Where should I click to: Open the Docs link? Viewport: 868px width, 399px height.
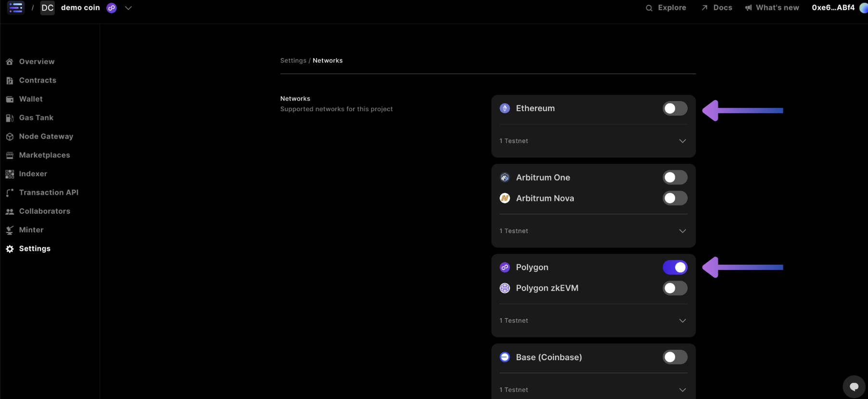717,8
